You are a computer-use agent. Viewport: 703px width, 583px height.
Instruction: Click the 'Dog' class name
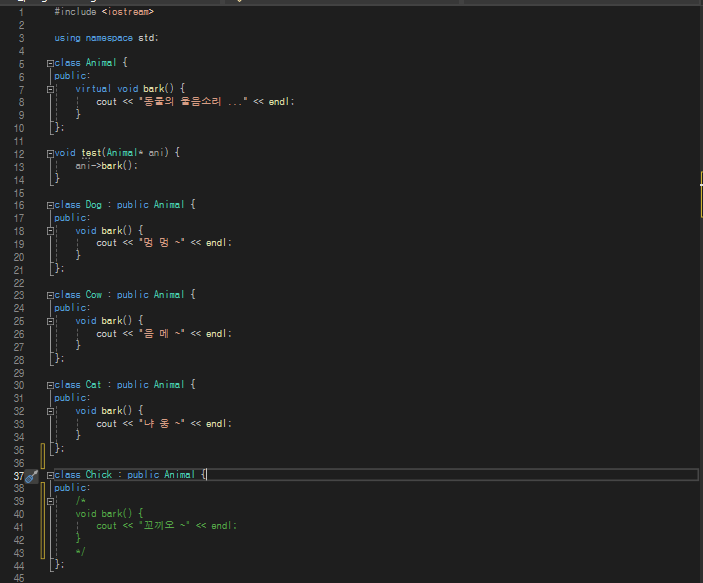pyautogui.click(x=94, y=205)
